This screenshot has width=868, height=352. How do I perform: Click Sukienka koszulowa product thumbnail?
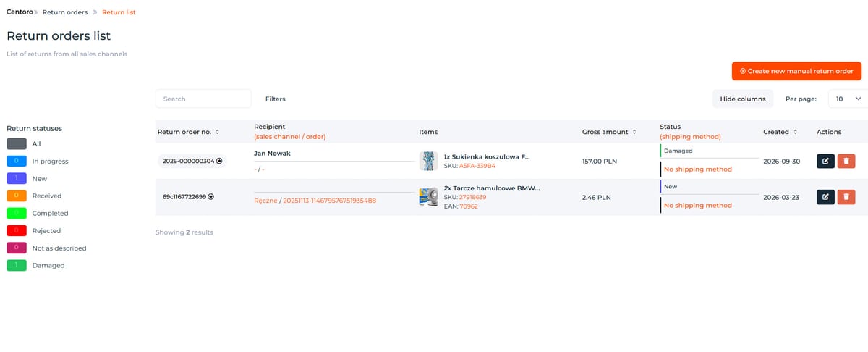click(428, 161)
